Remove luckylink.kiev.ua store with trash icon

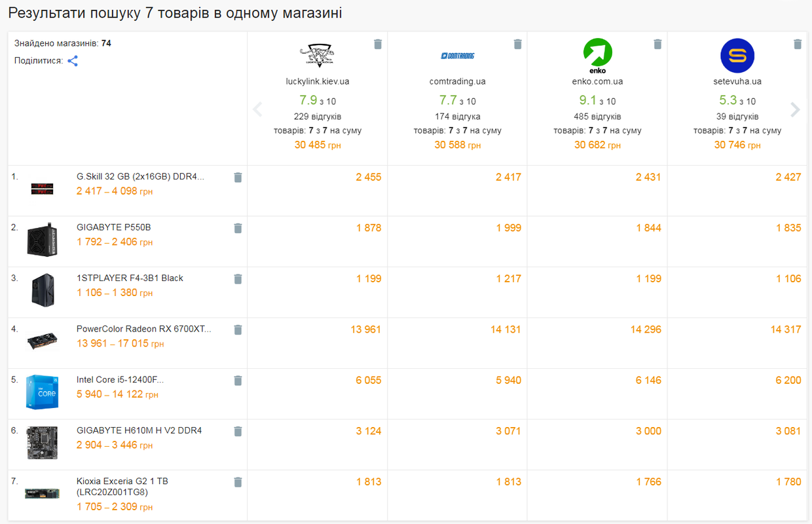tap(378, 44)
